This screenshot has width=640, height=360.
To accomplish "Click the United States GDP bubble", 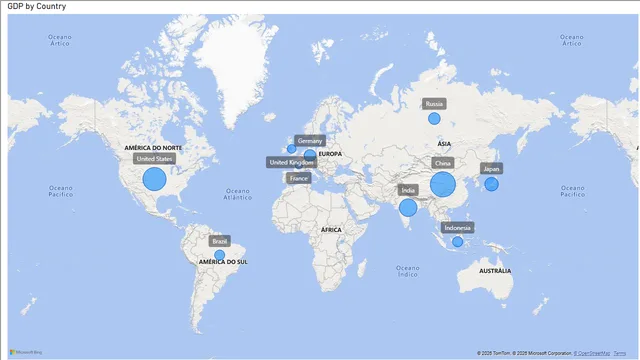I will pos(154,179).
